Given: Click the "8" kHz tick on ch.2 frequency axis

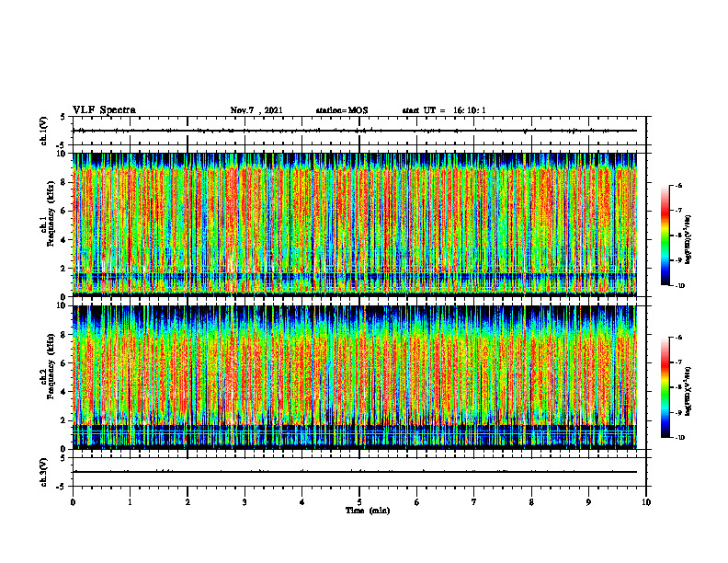Looking at the screenshot, I should click(x=64, y=335).
